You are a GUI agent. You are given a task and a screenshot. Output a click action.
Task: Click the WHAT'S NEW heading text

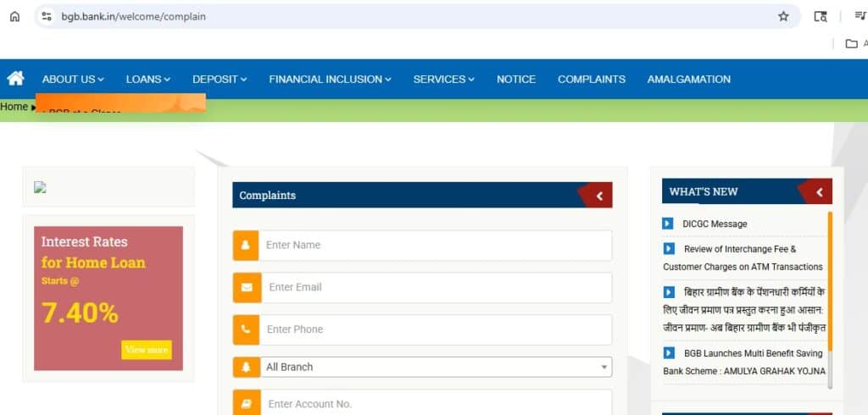(x=703, y=192)
